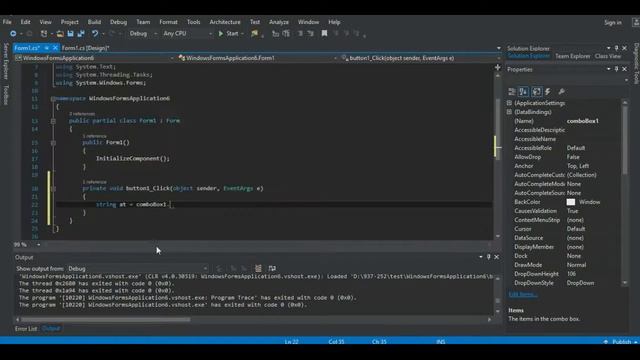Open the Build menu
640x360 pixels.
click(x=94, y=22)
